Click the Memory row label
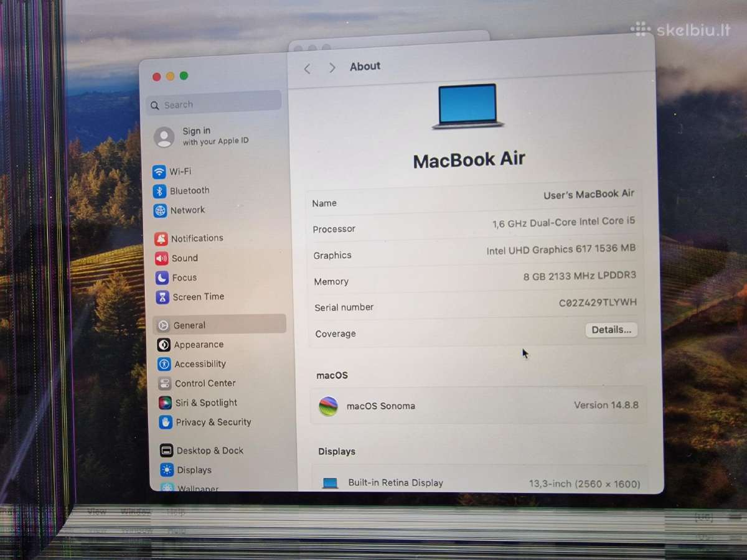 [x=331, y=282]
